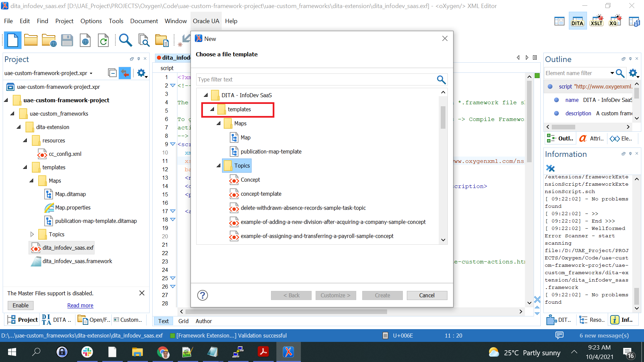Click the New document toolbar icon
The image size is (644, 362).
pyautogui.click(x=13, y=40)
